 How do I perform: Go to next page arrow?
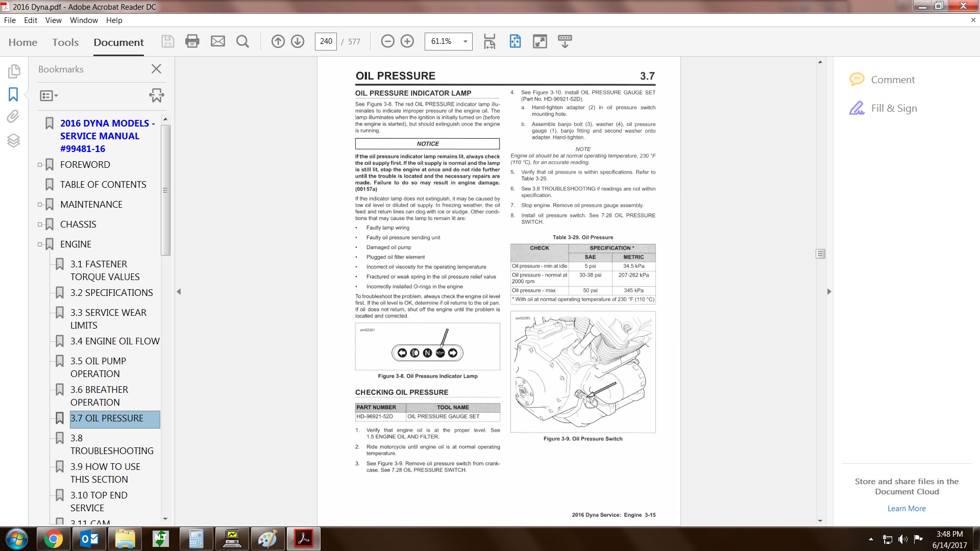click(x=298, y=41)
